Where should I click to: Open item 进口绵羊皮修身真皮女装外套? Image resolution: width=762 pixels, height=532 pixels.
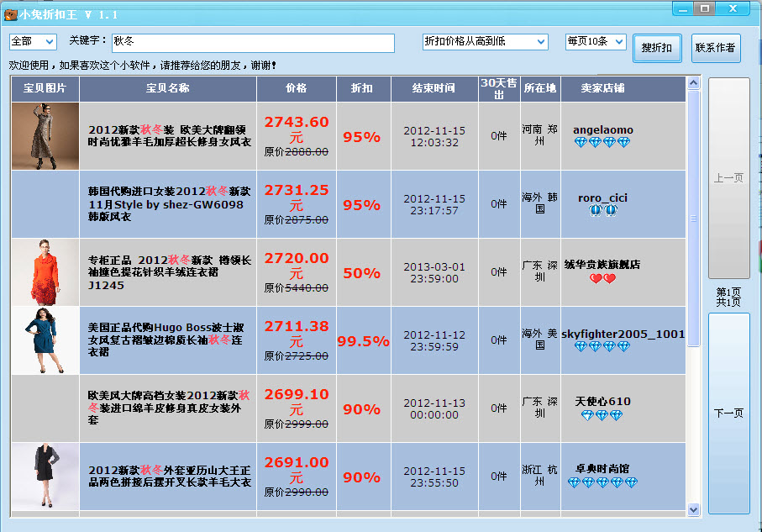point(169,408)
